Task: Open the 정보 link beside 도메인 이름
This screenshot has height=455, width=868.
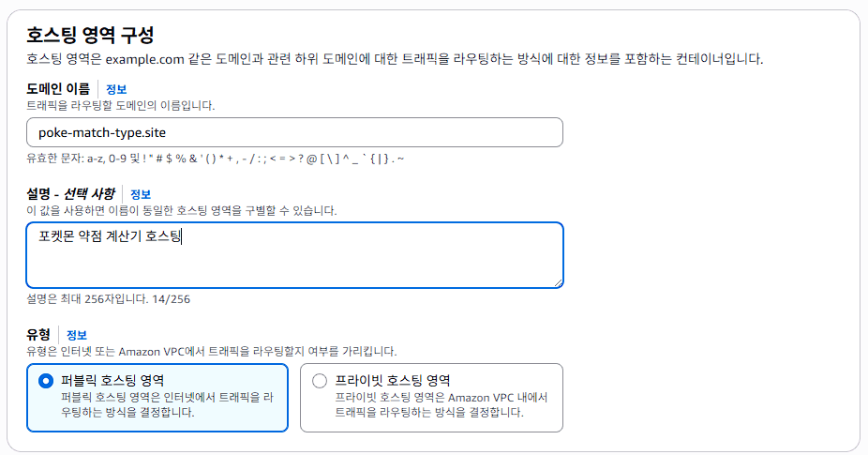Action: [x=116, y=89]
